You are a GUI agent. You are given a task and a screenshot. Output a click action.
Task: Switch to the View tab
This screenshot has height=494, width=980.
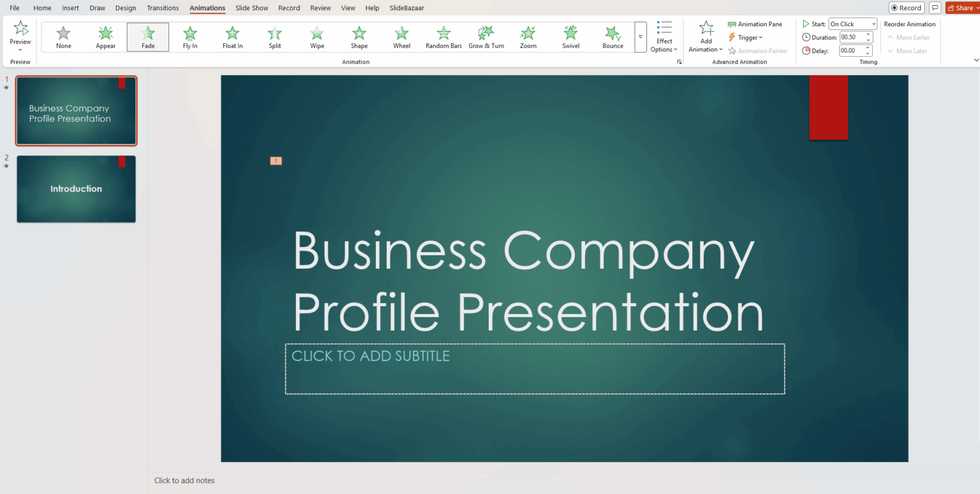(348, 8)
